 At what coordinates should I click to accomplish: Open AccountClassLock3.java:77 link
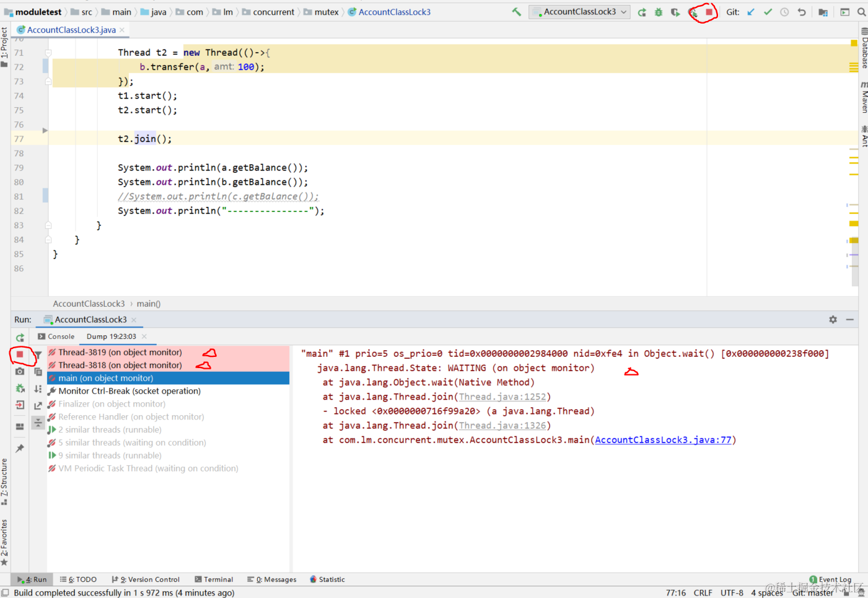(663, 440)
